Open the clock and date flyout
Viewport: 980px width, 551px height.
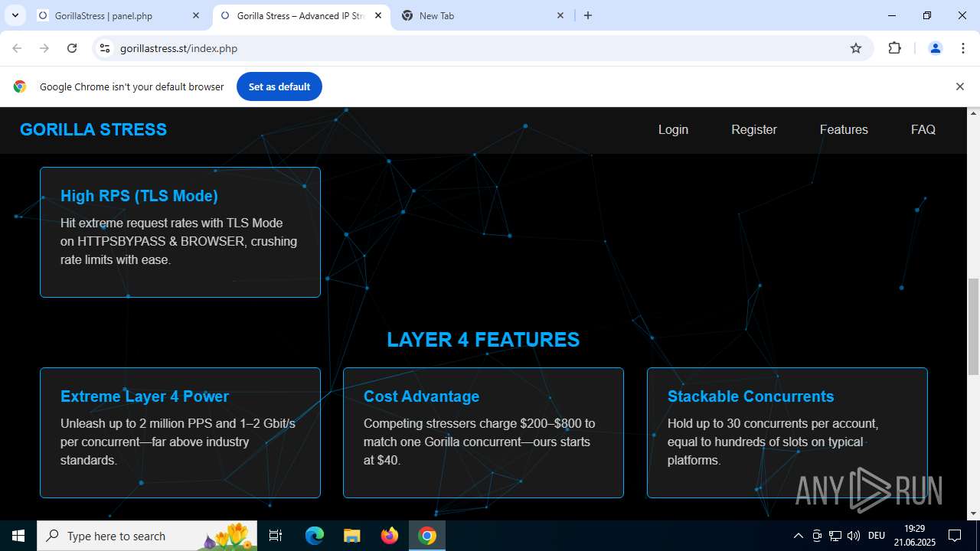914,536
